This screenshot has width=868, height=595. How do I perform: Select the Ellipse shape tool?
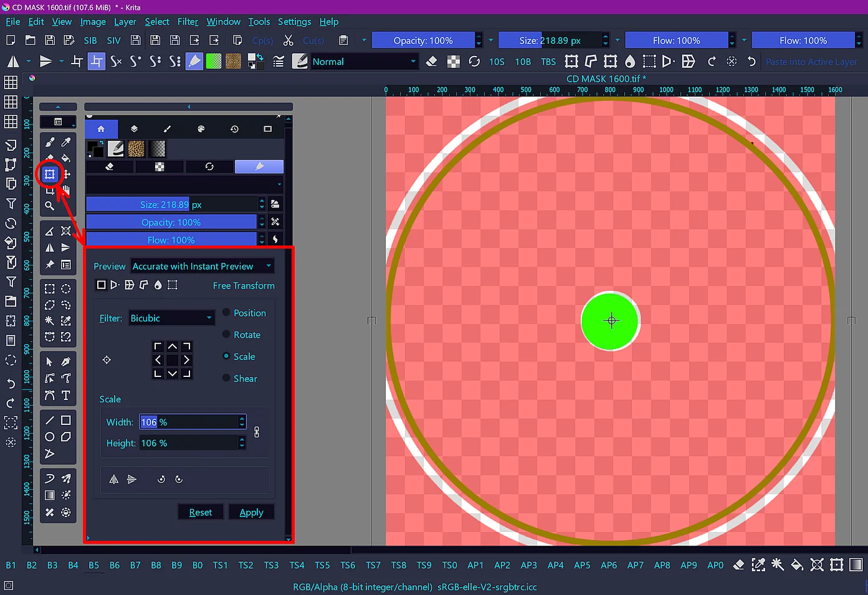(50, 437)
